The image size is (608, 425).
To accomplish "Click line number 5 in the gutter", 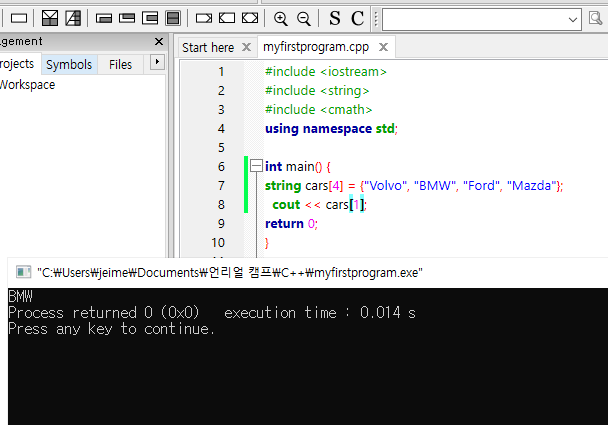I will click(221, 148).
